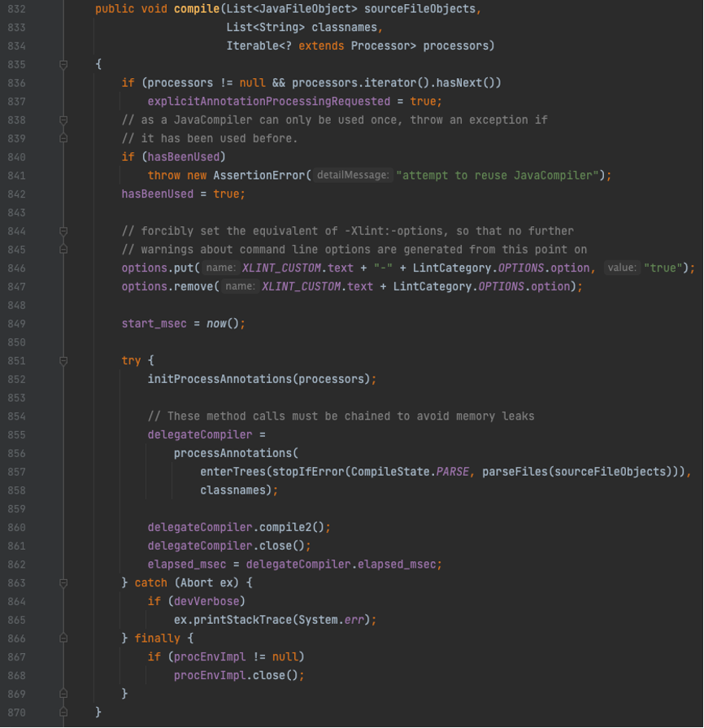Click the 'now()' method call
The height and width of the screenshot is (728, 704).
[x=223, y=324]
